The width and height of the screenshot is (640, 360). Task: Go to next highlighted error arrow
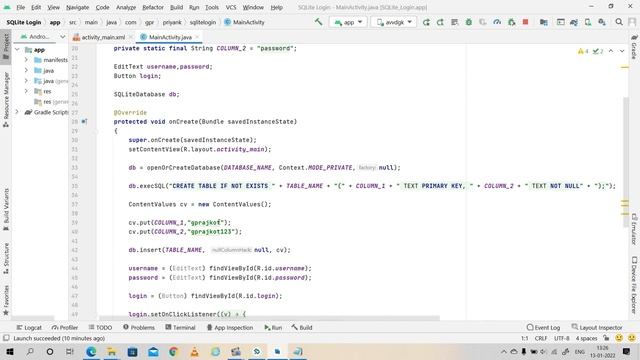click(622, 51)
